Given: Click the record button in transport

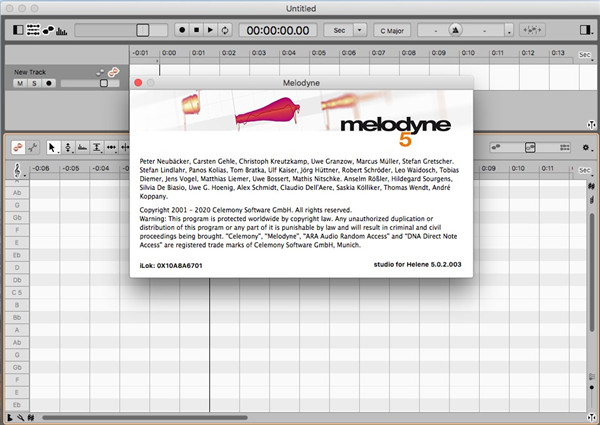Looking at the screenshot, I should point(182,30).
